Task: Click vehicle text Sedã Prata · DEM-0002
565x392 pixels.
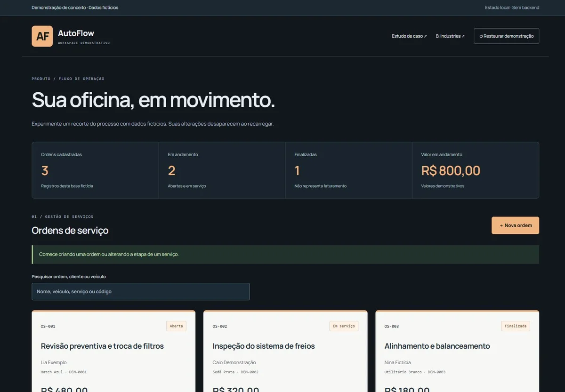Action: (x=235, y=372)
